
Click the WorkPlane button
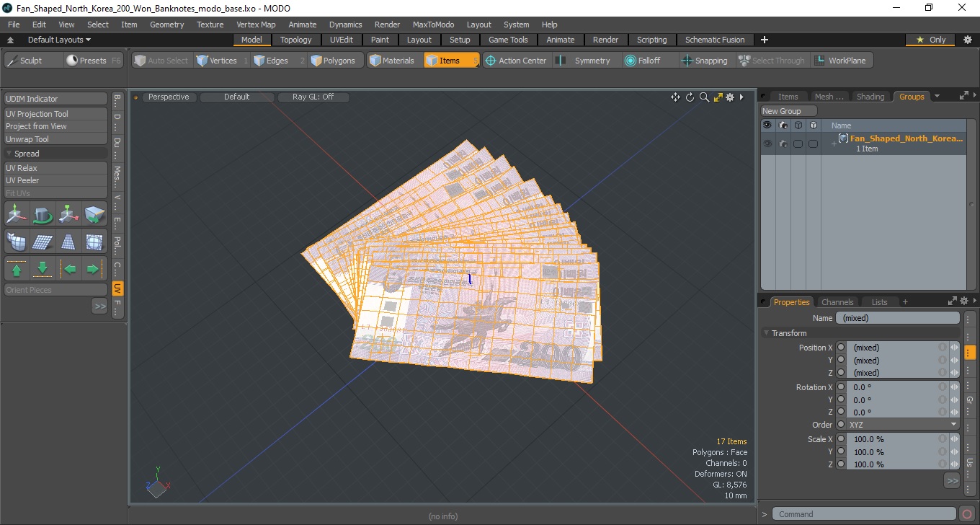[840, 61]
